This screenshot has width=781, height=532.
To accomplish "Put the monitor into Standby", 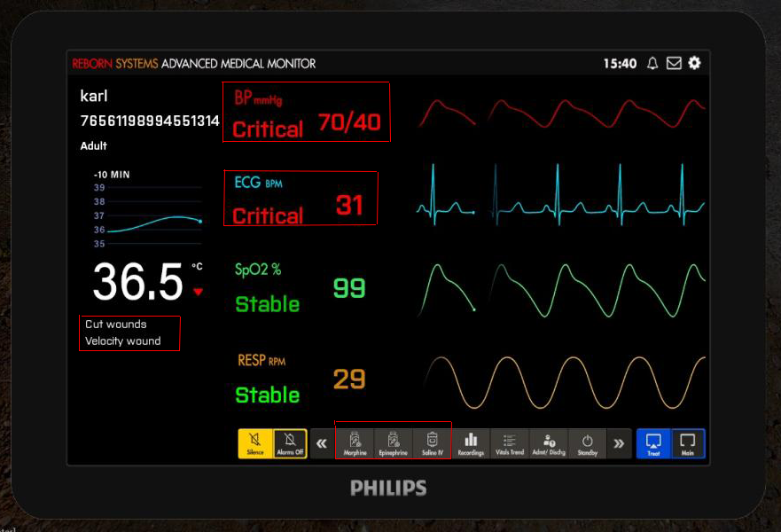I will (x=588, y=443).
